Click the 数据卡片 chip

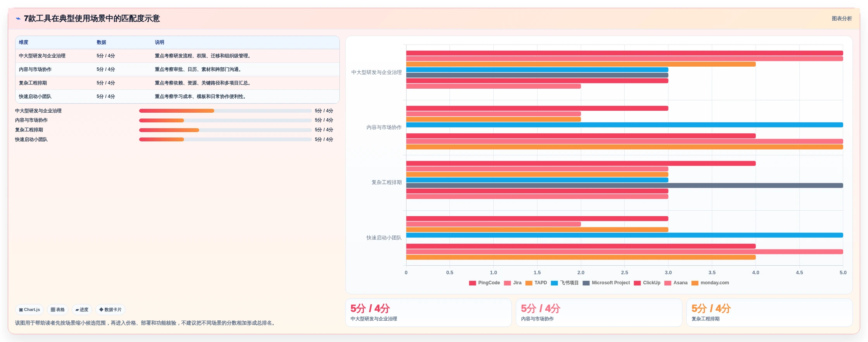(x=110, y=310)
